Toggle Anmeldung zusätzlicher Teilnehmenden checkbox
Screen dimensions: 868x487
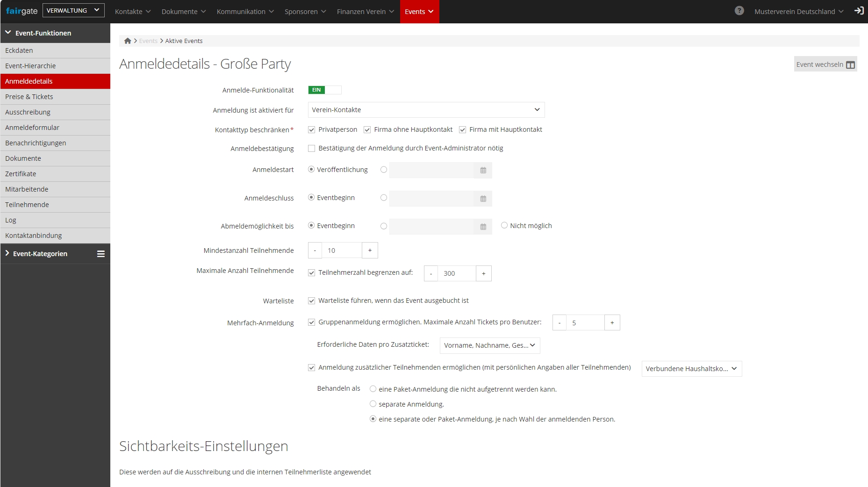tap(312, 367)
